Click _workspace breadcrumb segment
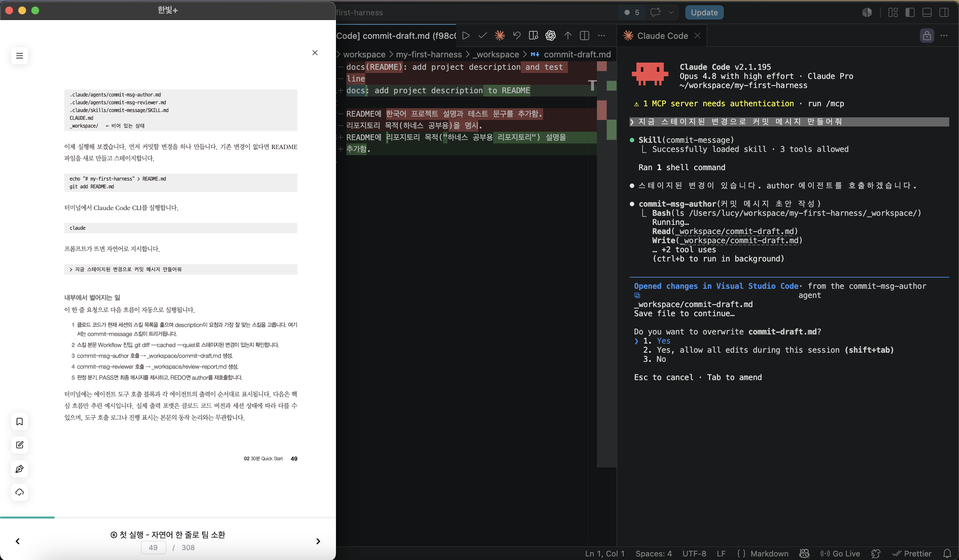 pos(496,54)
